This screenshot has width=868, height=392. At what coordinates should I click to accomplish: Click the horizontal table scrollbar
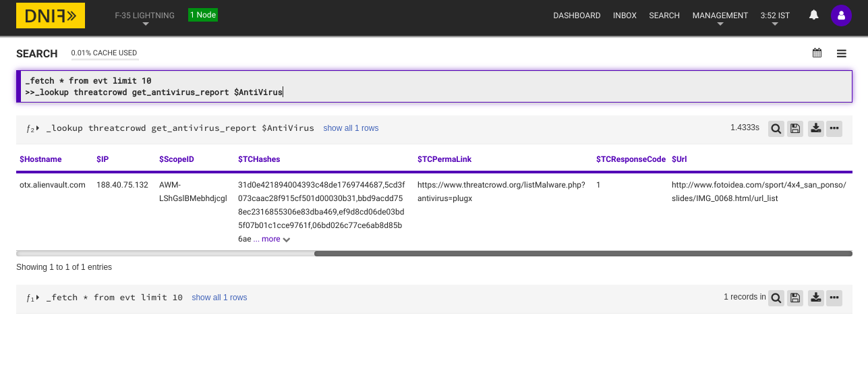[x=583, y=254]
